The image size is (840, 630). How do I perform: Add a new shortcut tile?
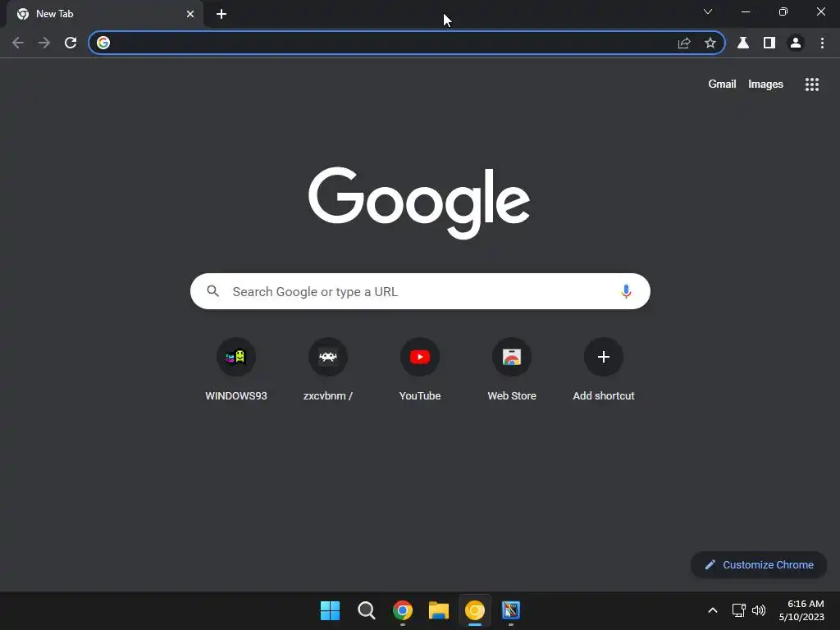604,370
